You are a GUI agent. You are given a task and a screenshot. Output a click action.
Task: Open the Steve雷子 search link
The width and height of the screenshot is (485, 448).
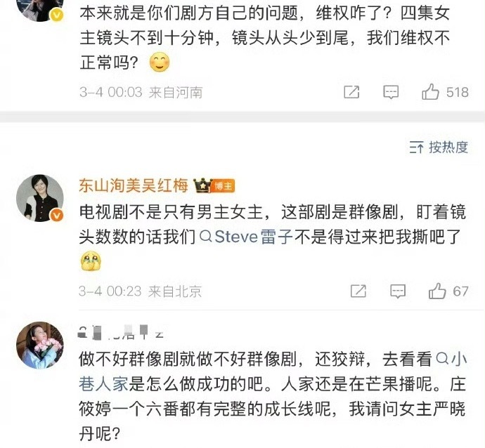click(246, 237)
